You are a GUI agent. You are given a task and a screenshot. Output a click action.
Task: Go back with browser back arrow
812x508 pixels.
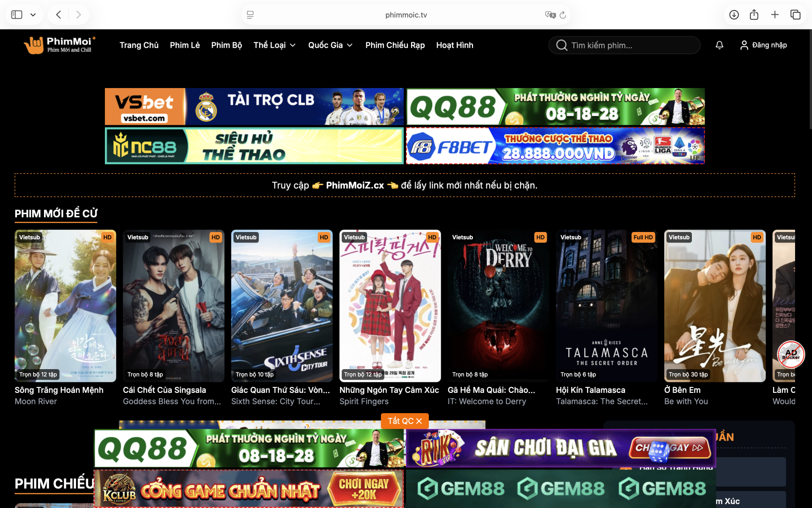pyautogui.click(x=59, y=15)
